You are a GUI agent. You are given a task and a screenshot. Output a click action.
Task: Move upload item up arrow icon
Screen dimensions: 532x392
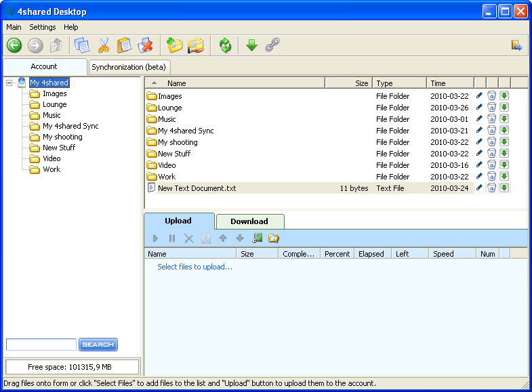(x=223, y=238)
